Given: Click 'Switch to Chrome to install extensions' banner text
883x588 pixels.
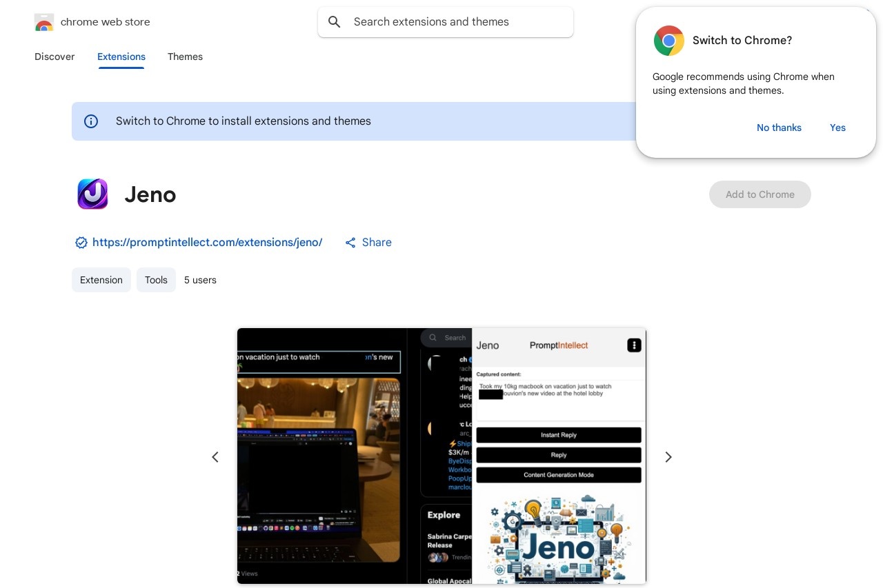Looking at the screenshot, I should [x=244, y=121].
